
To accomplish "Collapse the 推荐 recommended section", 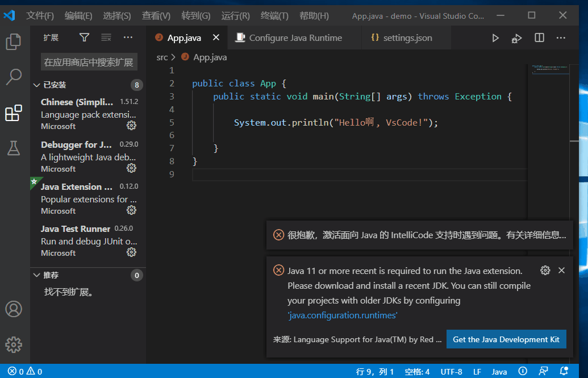I will pyautogui.click(x=37, y=275).
